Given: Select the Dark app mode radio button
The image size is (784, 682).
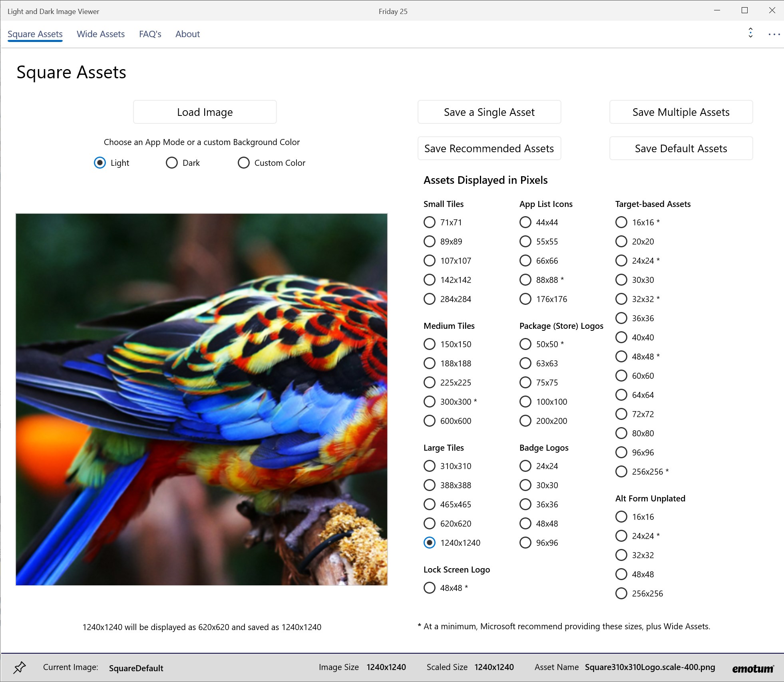Looking at the screenshot, I should tap(172, 163).
